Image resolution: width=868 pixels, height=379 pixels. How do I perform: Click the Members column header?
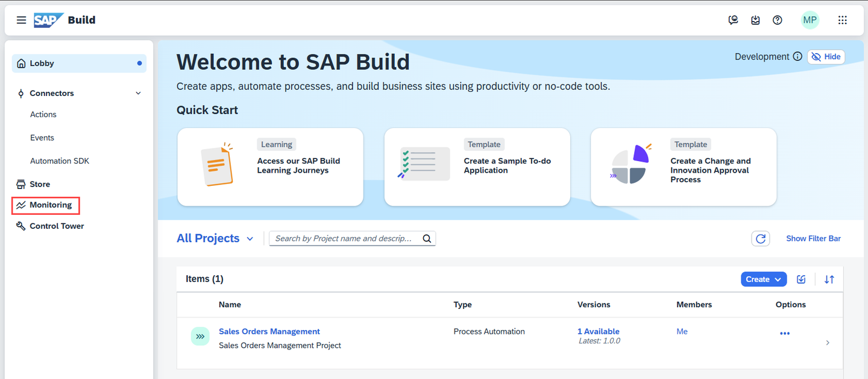[x=694, y=305]
